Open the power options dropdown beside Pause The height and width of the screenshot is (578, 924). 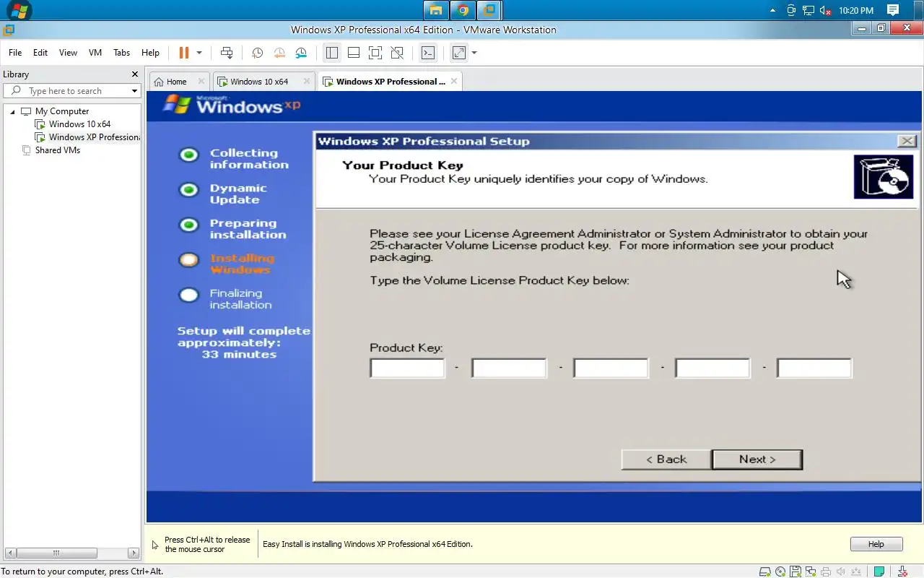[x=199, y=53]
